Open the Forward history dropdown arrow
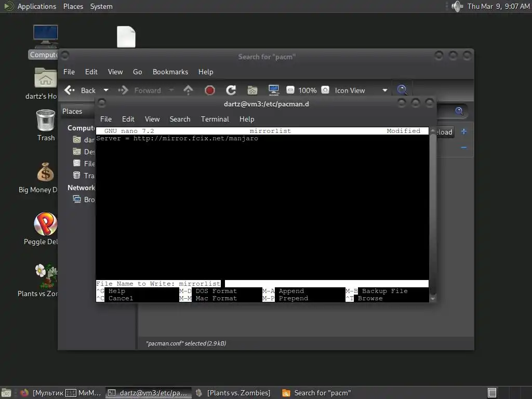 [x=171, y=90]
